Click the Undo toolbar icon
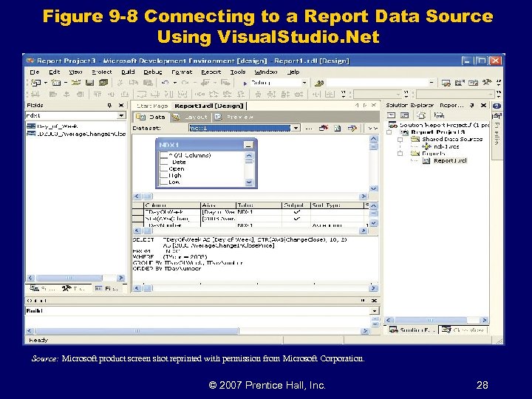The image size is (532, 399). click(166, 83)
